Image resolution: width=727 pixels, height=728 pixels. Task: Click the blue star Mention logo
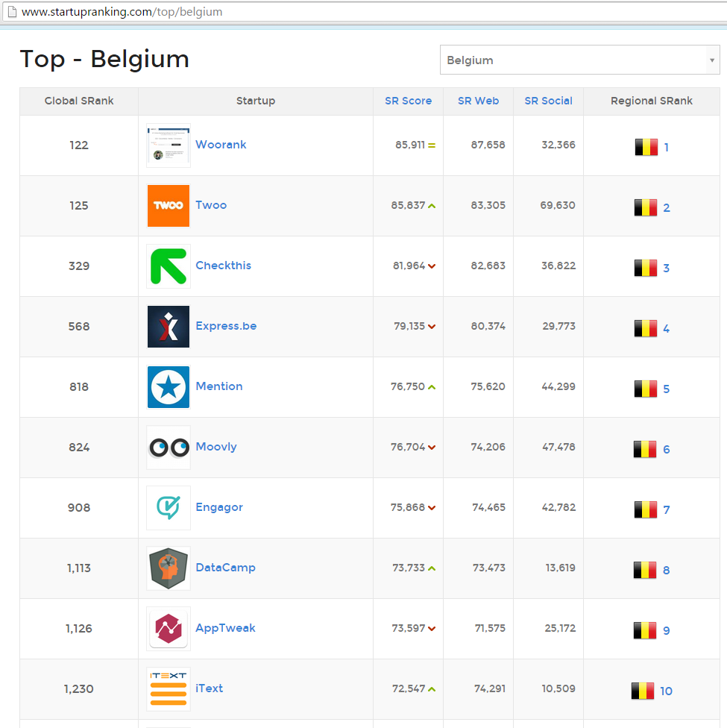click(x=169, y=387)
